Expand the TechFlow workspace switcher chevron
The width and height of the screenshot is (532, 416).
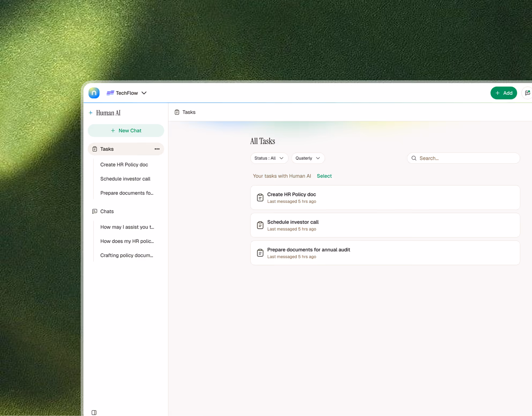144,93
